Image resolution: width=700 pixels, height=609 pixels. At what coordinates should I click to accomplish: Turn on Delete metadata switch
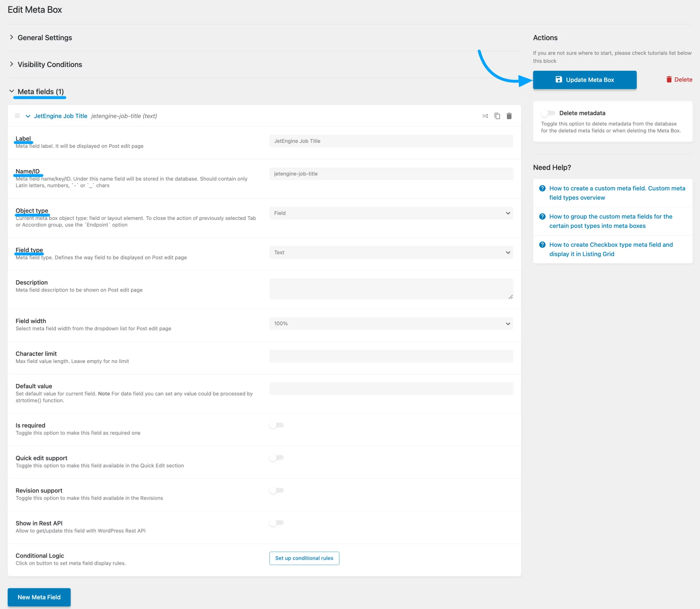[x=548, y=113]
